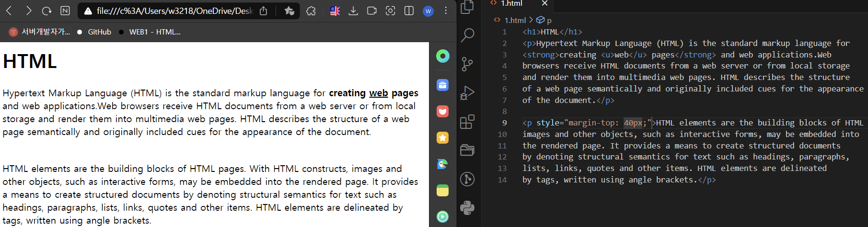Image resolution: width=868 pixels, height=227 pixels.
Task: Open VS Code Run and Debug view
Action: coord(467,93)
